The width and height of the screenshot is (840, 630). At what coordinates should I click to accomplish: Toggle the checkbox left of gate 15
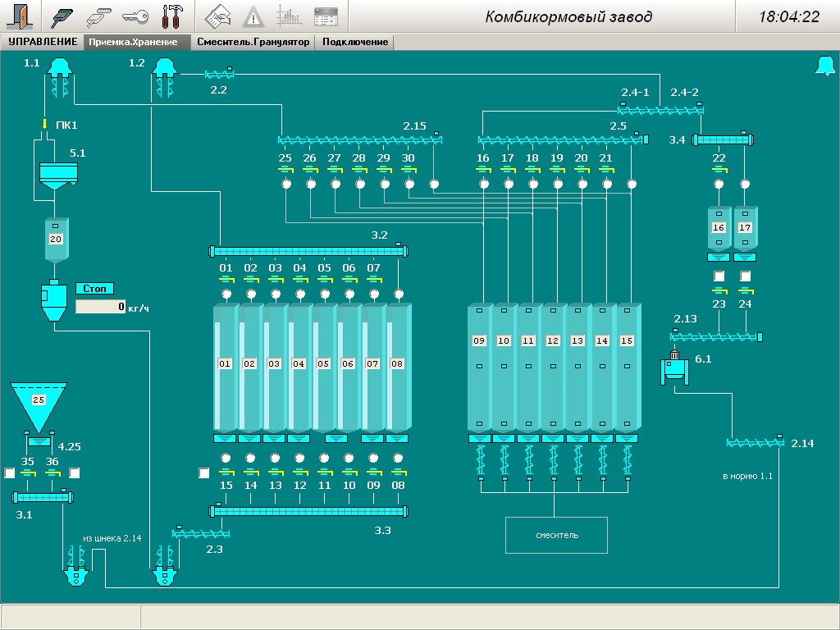coord(204,473)
